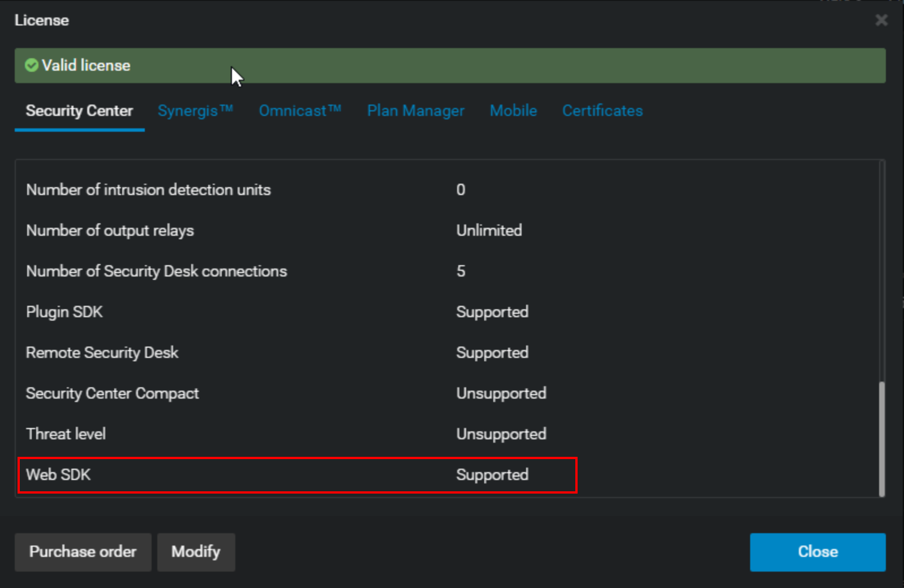Image resolution: width=904 pixels, height=588 pixels.
Task: Select the Security Center tab
Action: 79,111
